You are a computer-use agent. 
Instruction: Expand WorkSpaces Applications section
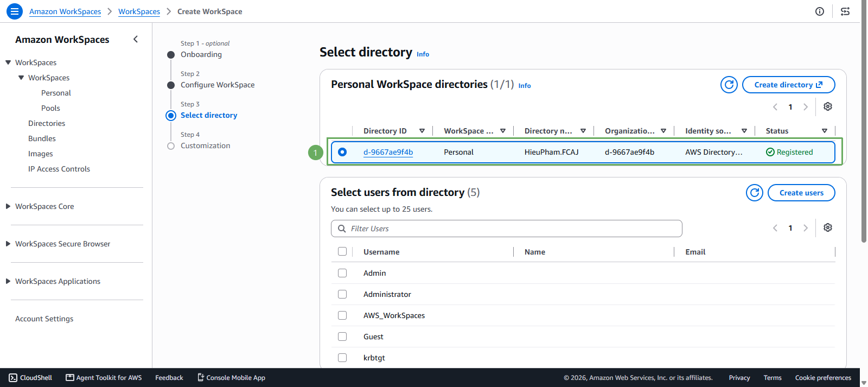click(8, 281)
